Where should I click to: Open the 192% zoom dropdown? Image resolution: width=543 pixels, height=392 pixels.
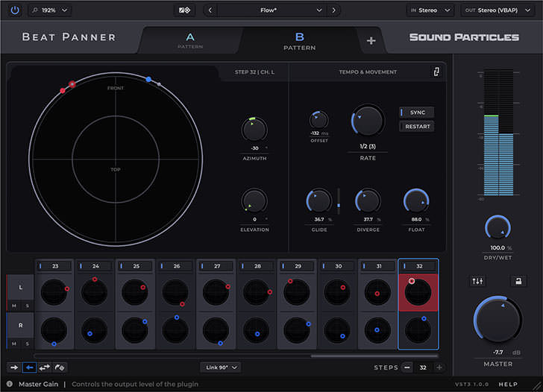(49, 10)
